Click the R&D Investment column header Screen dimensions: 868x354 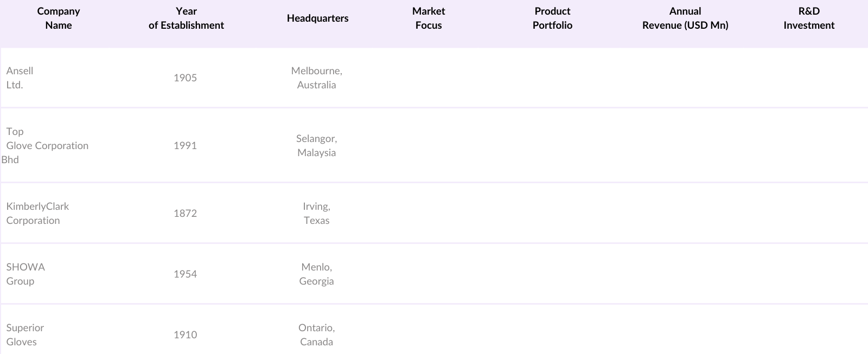click(809, 18)
